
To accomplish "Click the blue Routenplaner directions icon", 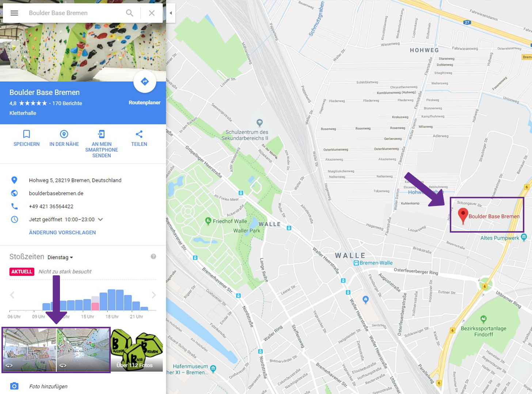I will [x=145, y=81].
